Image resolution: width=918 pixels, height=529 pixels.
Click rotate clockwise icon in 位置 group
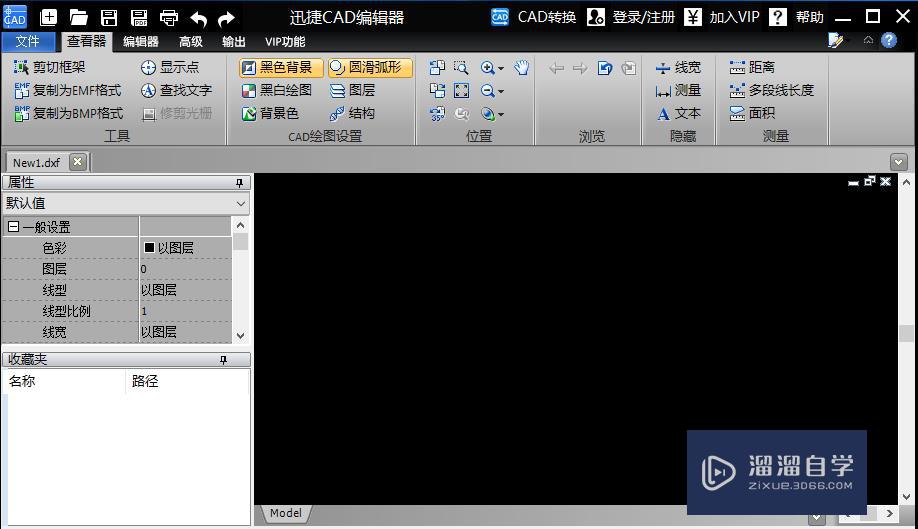[x=437, y=91]
